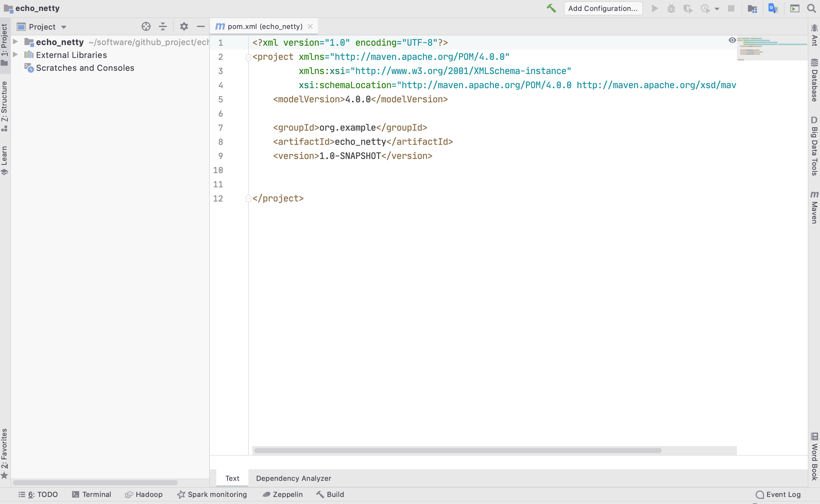
Task: Click the Stop square icon
Action: 731,8
